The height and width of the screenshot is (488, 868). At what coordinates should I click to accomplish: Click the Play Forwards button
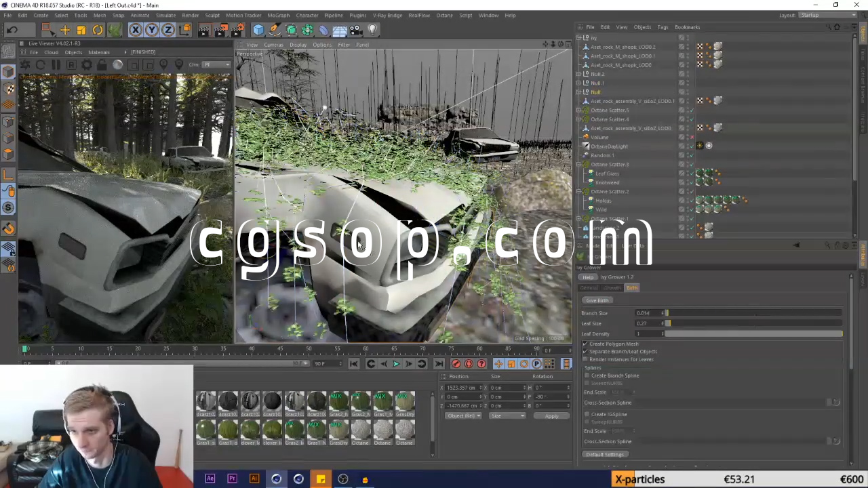tap(396, 364)
